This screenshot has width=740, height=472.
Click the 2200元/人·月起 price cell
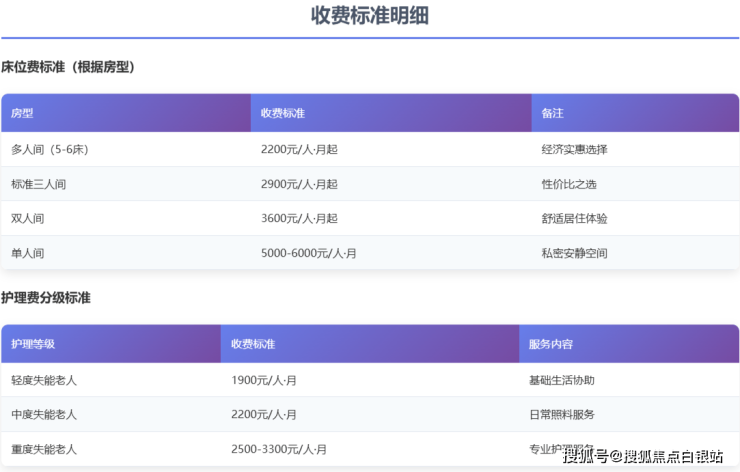[x=299, y=149]
